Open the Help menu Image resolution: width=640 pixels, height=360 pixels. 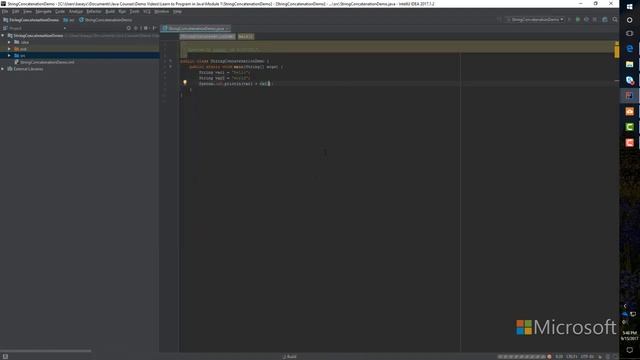[x=177, y=11]
